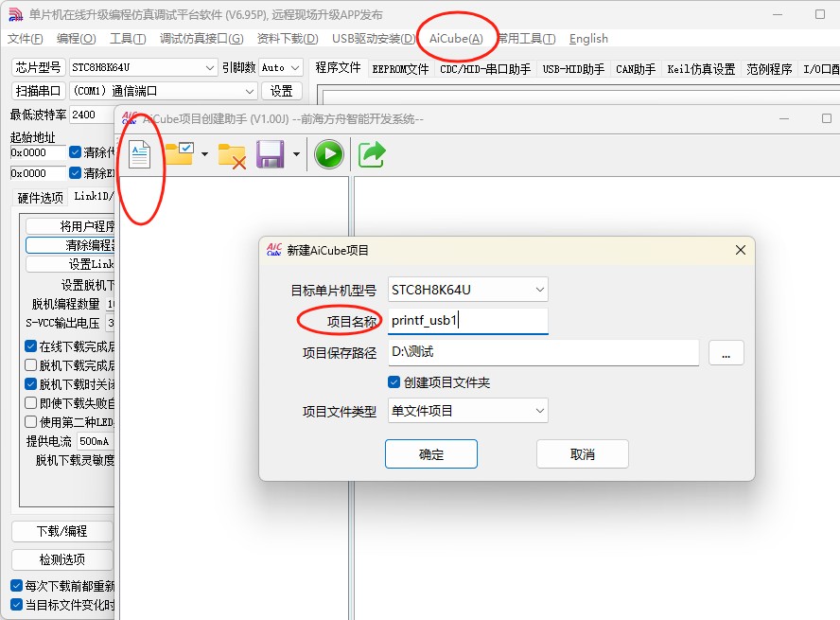
Task: Open the (COM1) 通信端口 dropdown
Action: [164, 91]
